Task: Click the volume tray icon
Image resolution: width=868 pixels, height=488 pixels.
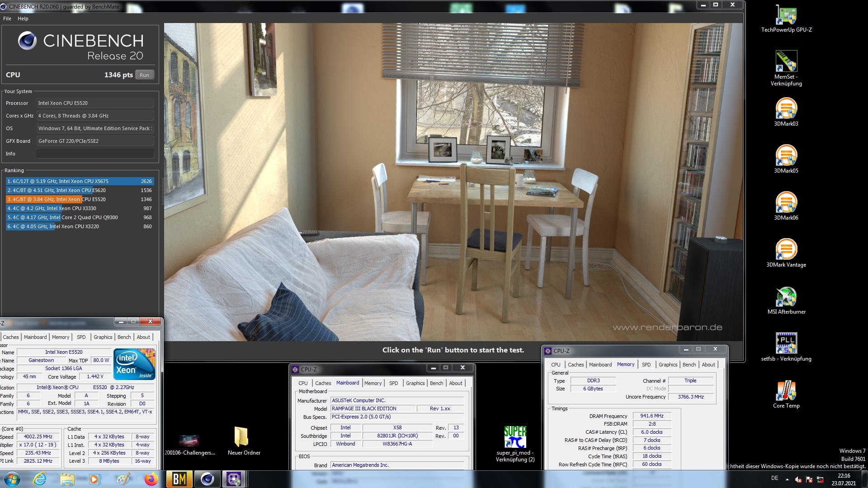Action: point(798,479)
